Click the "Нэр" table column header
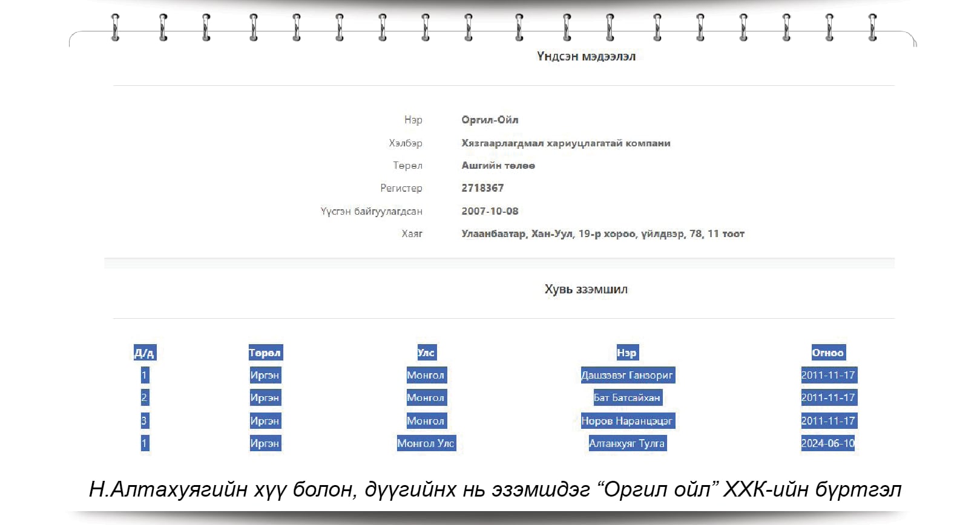The width and height of the screenshot is (980, 525). (626, 353)
